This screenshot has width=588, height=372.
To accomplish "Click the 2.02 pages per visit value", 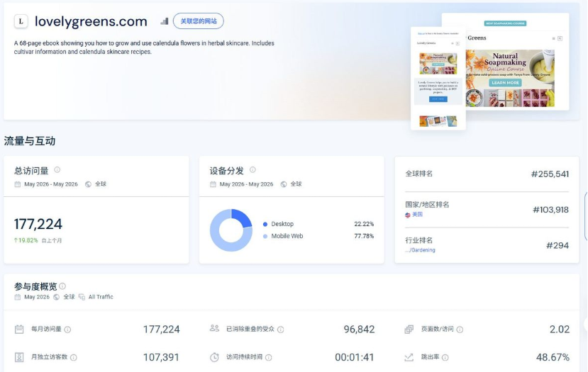I will pyautogui.click(x=560, y=329).
